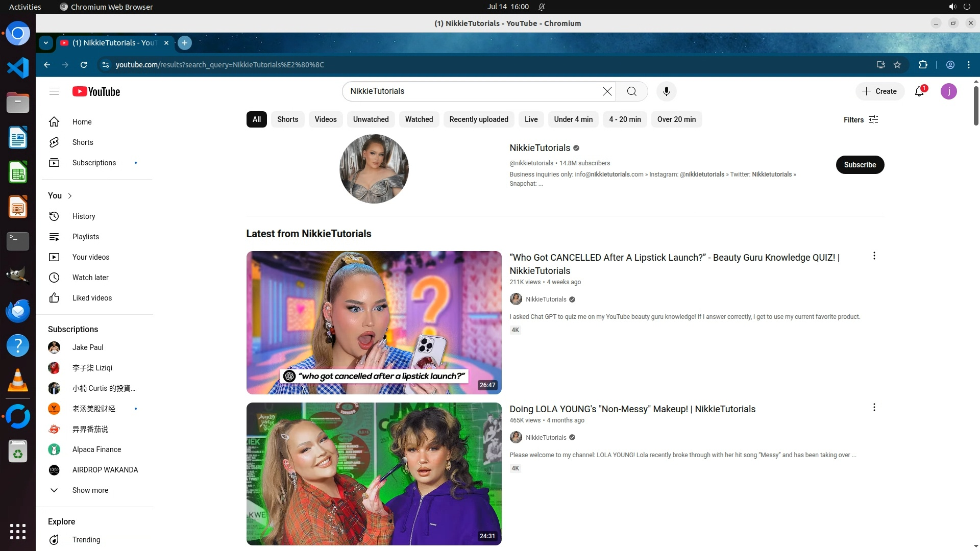The image size is (980, 551).
Task: Open the notifications bell
Action: coord(919,91)
